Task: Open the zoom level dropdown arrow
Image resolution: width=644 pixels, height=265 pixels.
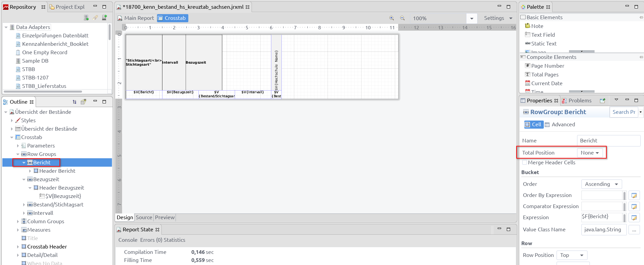Action: click(x=471, y=19)
